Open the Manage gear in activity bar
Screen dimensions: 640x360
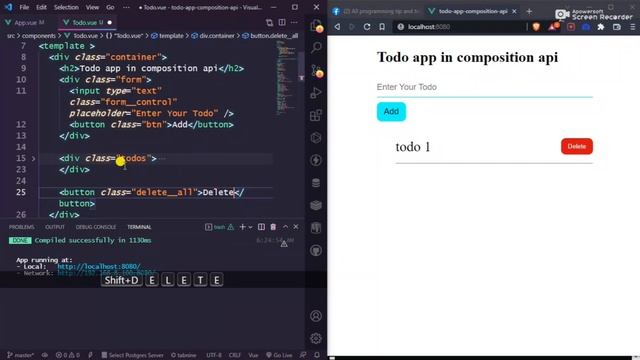tap(316, 338)
